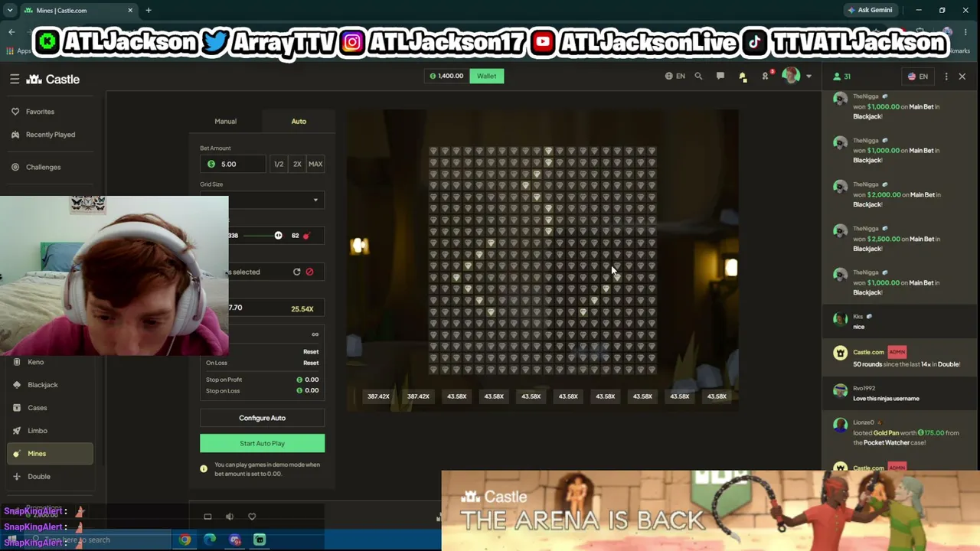Viewport: 980px width, 551px height.
Task: Click balance showing 1,400.00
Action: click(x=446, y=76)
